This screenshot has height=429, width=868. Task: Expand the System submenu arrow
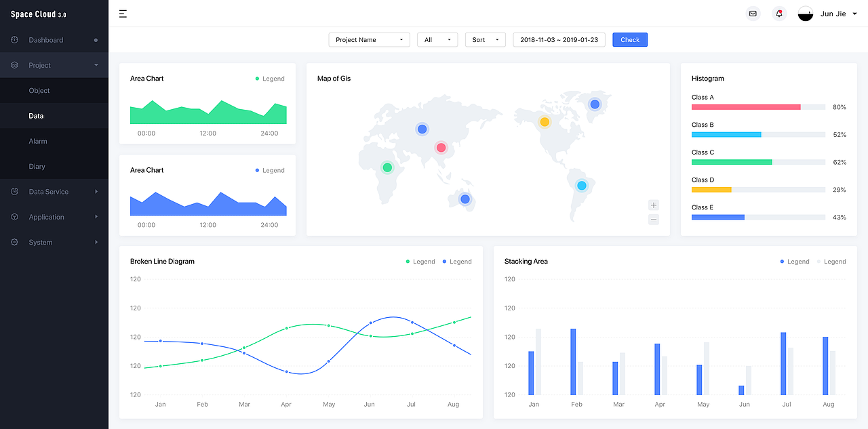pyautogui.click(x=96, y=242)
